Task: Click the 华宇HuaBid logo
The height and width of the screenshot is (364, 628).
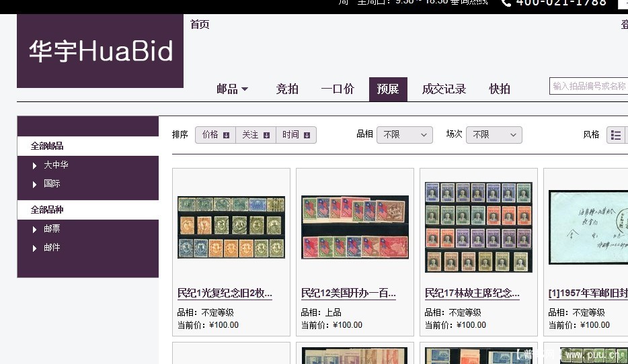Action: [100, 52]
